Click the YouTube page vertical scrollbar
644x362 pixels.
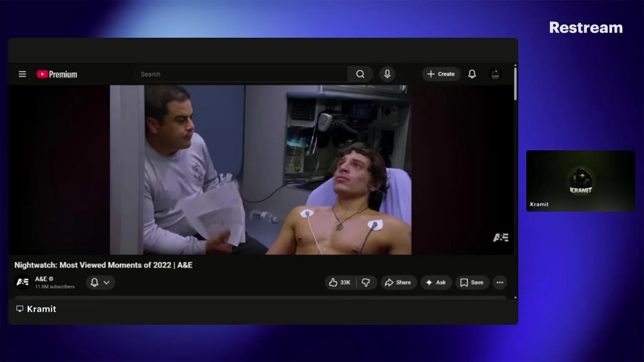pyautogui.click(x=515, y=84)
